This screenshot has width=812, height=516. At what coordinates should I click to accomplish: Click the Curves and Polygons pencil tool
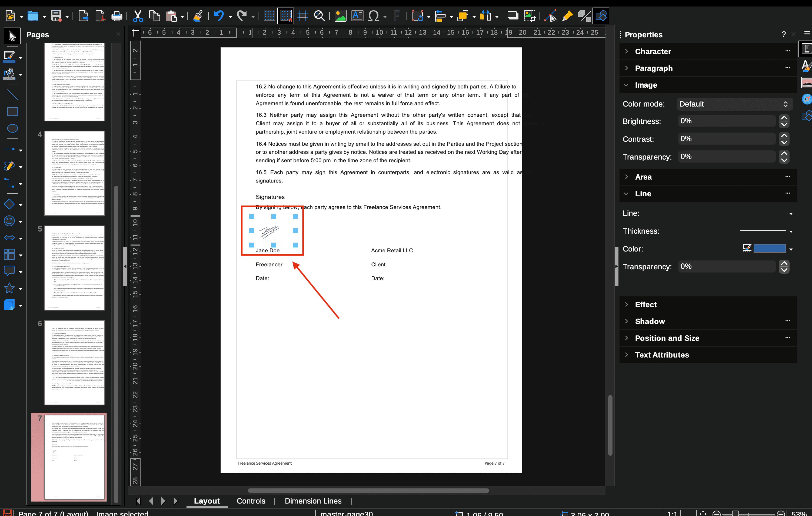[9, 166]
